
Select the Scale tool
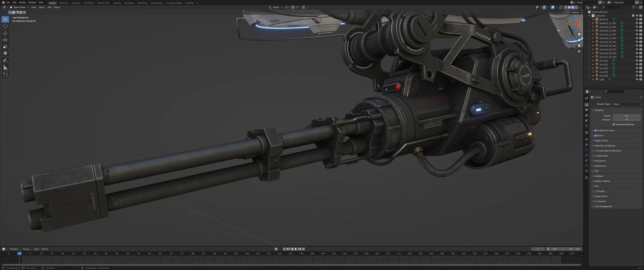[5, 46]
